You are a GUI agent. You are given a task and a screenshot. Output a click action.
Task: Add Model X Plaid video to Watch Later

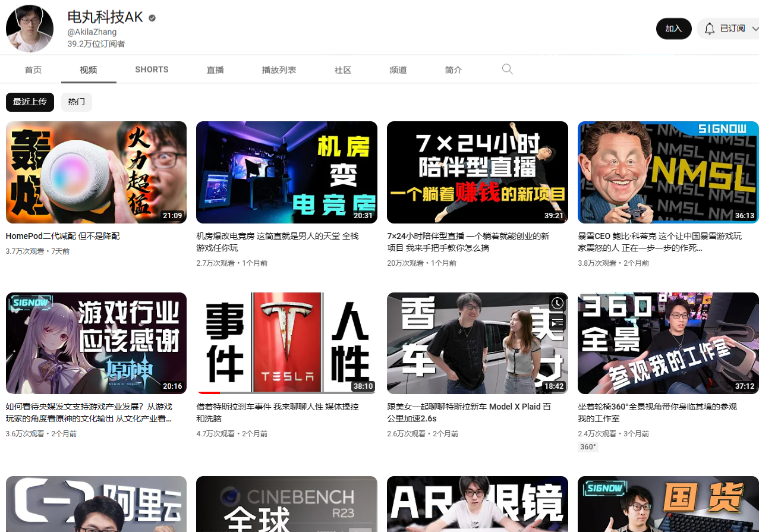(x=557, y=303)
